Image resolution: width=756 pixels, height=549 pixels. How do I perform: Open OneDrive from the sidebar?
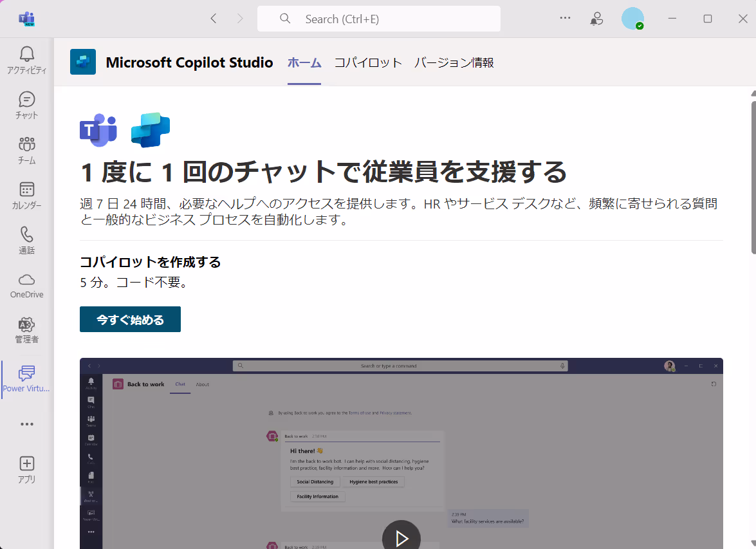click(26, 286)
